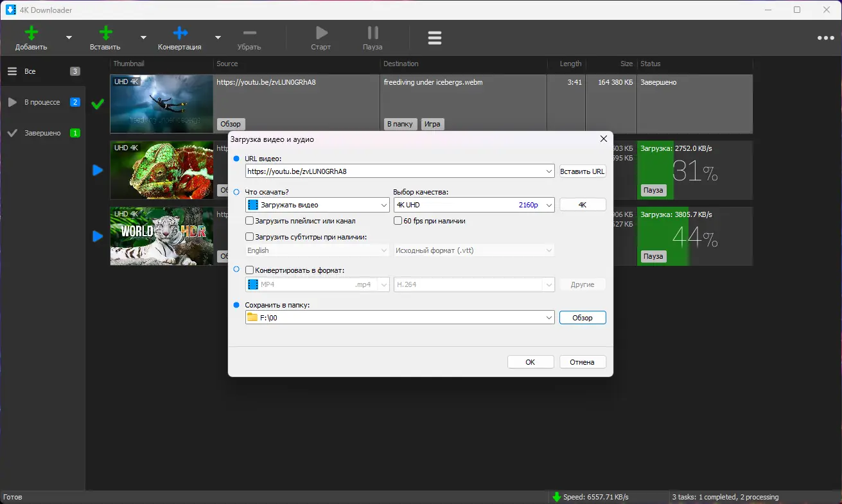Click OK in the download dialog

click(x=531, y=362)
